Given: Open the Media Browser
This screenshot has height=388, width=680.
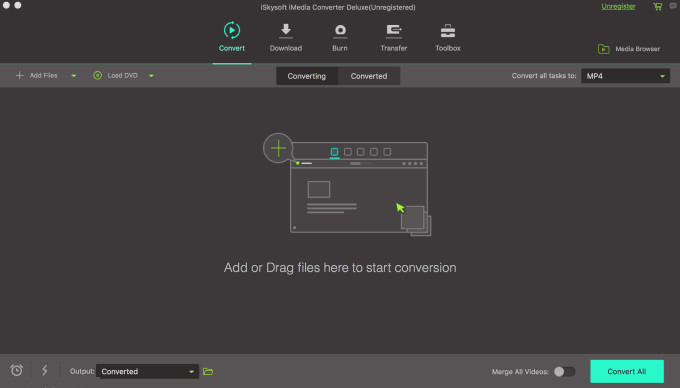Looking at the screenshot, I should [x=629, y=49].
